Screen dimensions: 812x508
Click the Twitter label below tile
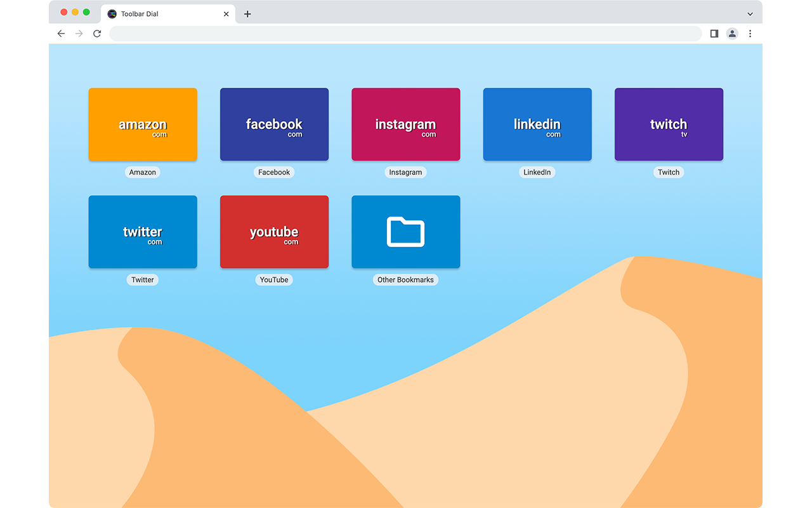[x=143, y=279]
